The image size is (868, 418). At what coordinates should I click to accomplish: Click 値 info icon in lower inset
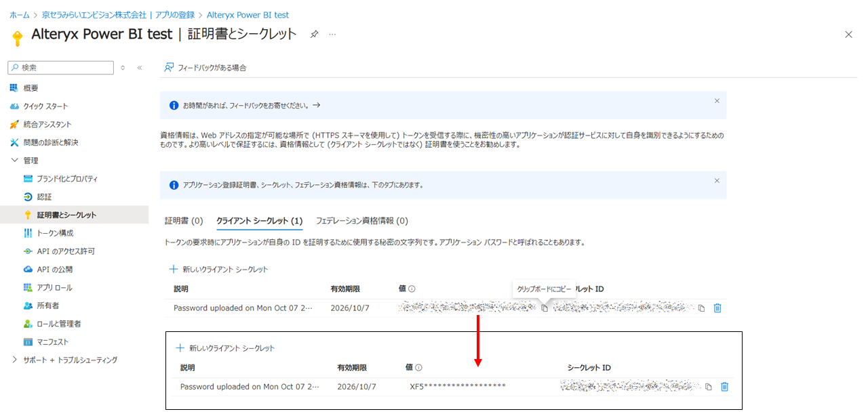click(418, 368)
